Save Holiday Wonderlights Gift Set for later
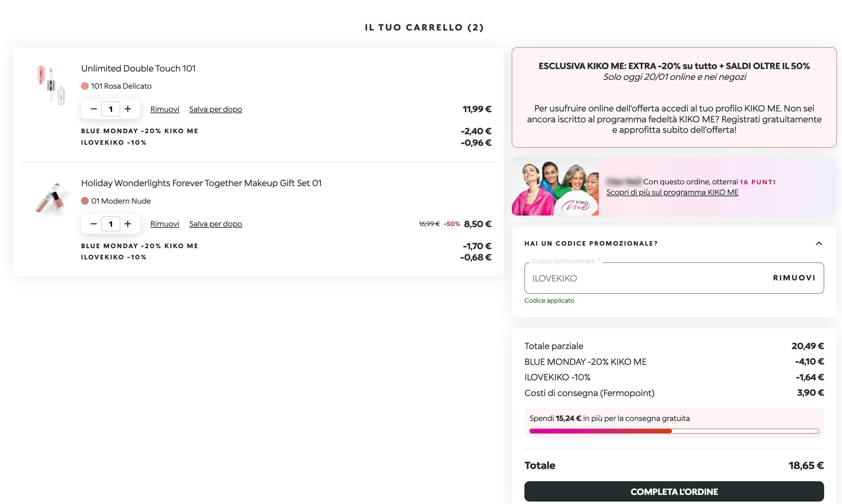This screenshot has width=842, height=504. 216,224
